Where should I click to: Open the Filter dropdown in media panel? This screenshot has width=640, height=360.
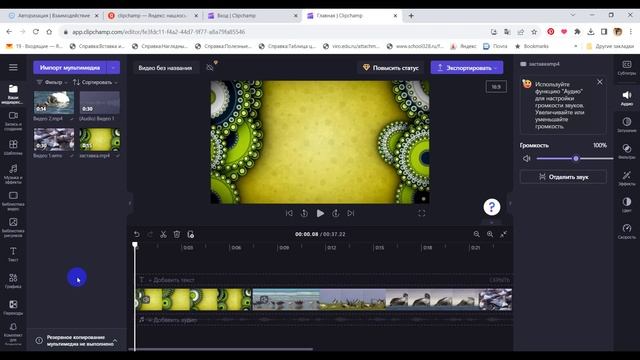(52, 82)
